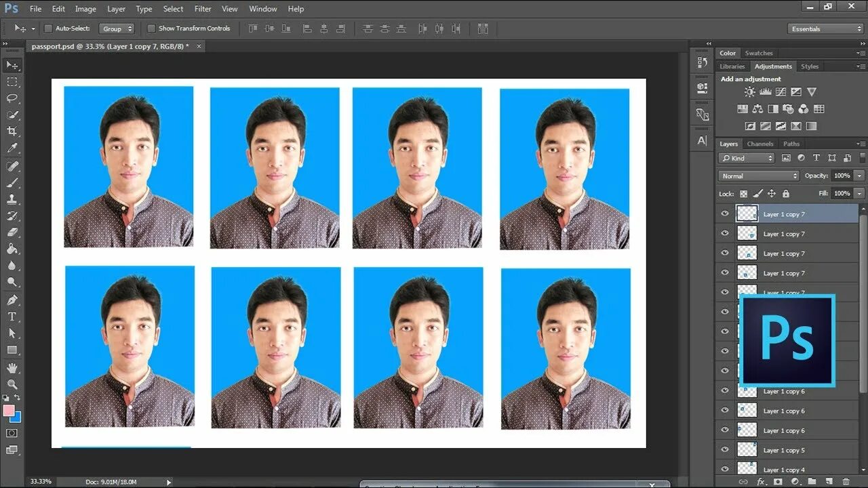Open the Normal blend mode dropdown
The width and height of the screenshot is (868, 488).
pos(759,176)
